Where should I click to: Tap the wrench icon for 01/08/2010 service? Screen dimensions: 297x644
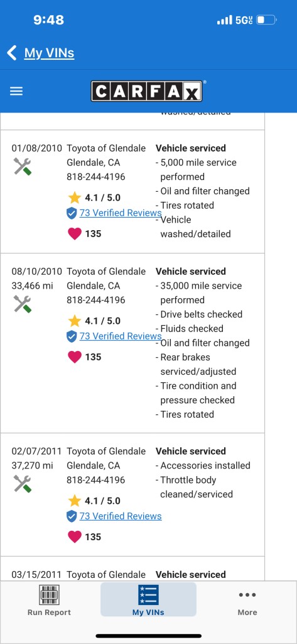pos(23,166)
